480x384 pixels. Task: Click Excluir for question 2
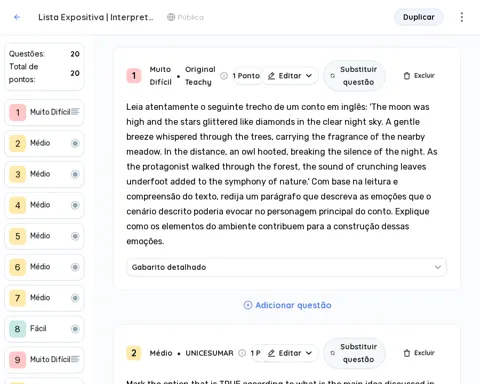pos(419,353)
